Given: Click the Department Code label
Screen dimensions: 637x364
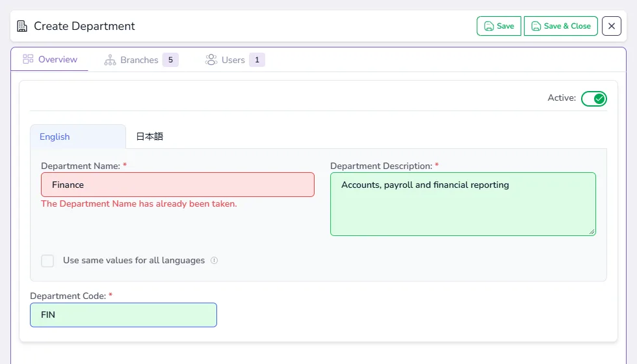Looking at the screenshot, I should [x=68, y=296].
